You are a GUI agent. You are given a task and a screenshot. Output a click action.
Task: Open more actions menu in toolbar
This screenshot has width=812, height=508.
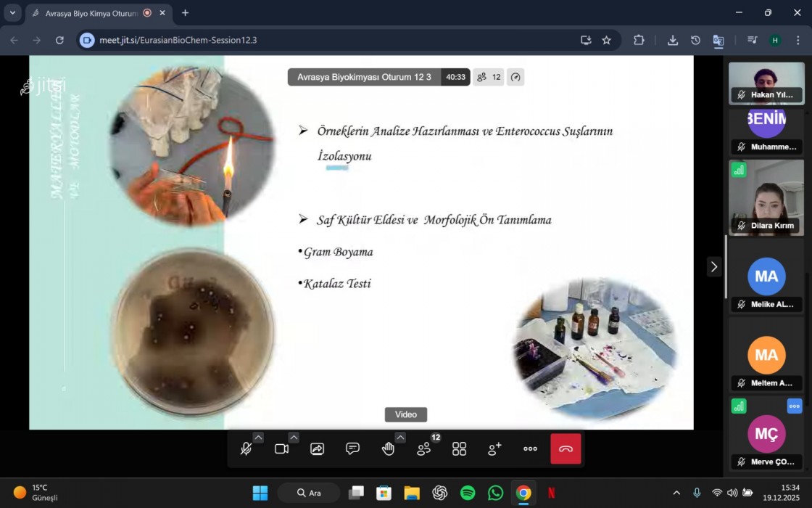click(530, 449)
